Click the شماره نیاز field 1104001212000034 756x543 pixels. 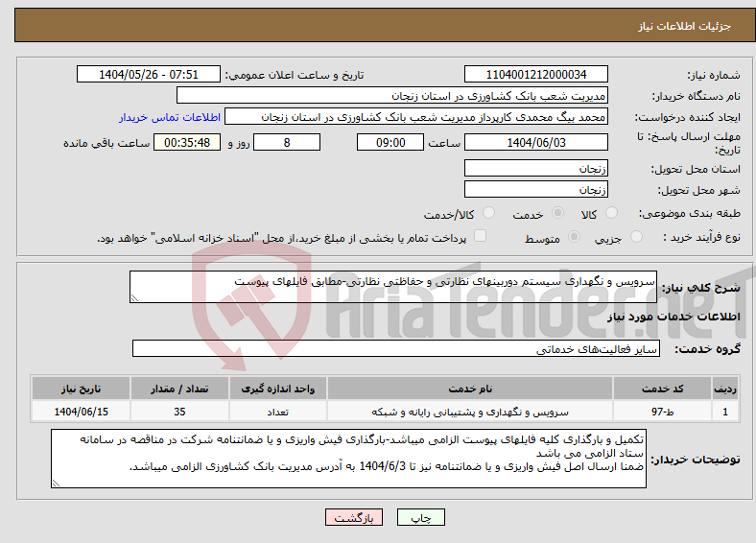(535, 74)
